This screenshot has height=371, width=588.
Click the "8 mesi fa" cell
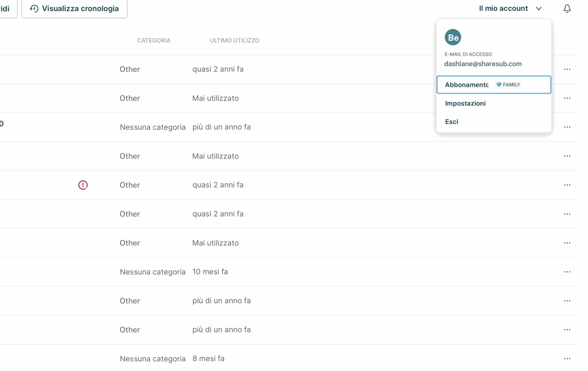click(x=208, y=358)
